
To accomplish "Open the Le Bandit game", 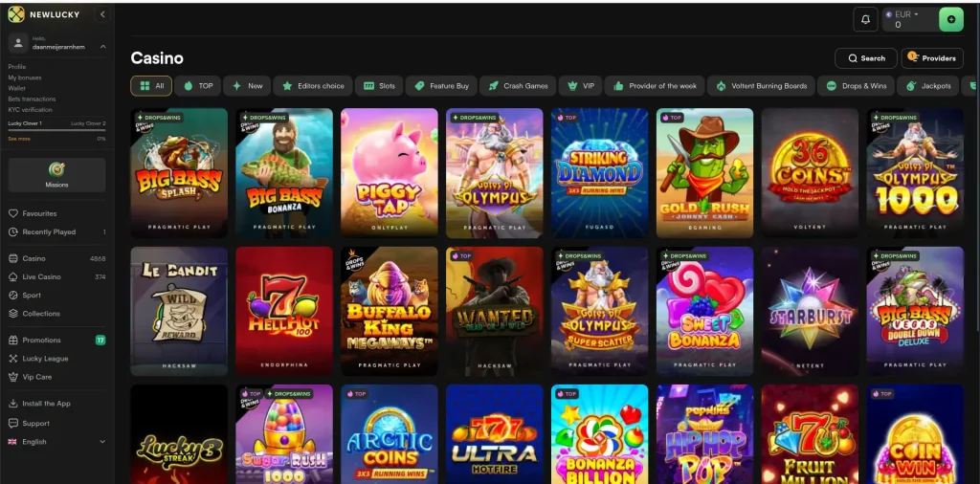I will point(179,311).
